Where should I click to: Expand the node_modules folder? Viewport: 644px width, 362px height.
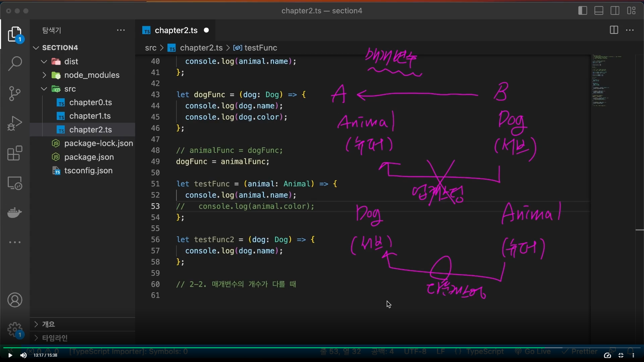click(44, 75)
